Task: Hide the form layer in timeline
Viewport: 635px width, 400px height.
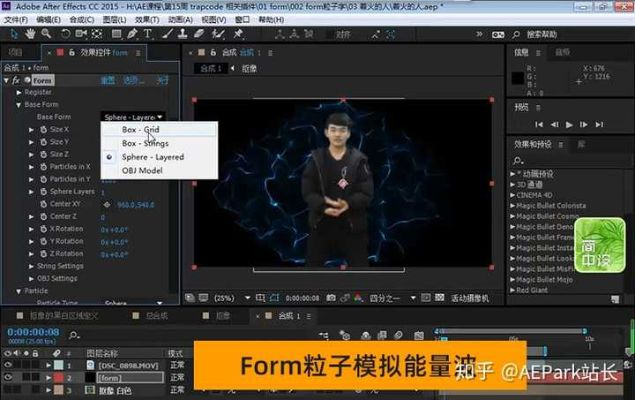Action: click(7, 378)
